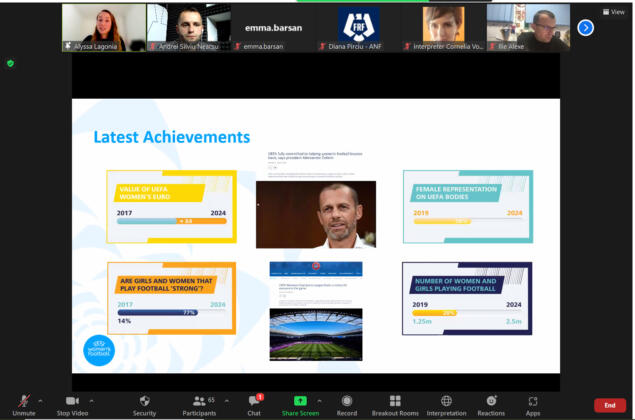635x420 pixels.
Task: Click the red End meeting button
Action: pos(610,405)
